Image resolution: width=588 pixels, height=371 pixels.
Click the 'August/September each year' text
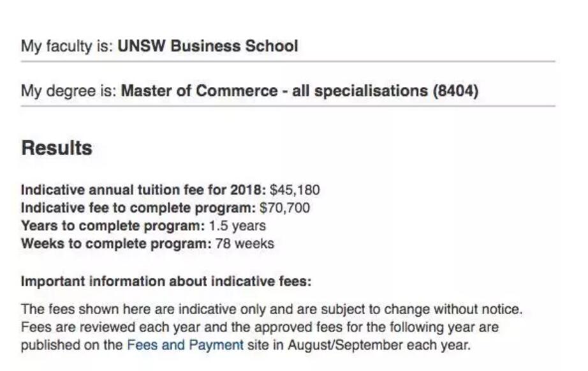tap(379, 345)
